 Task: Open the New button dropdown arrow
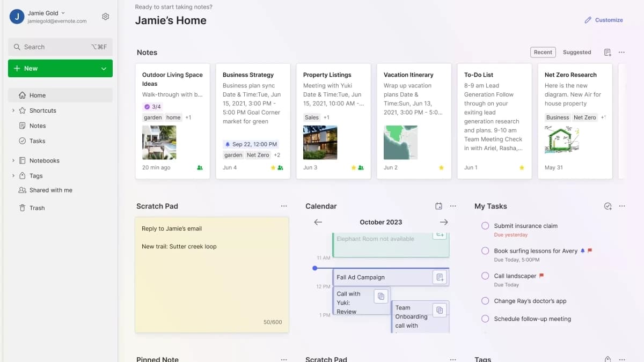[x=104, y=69]
